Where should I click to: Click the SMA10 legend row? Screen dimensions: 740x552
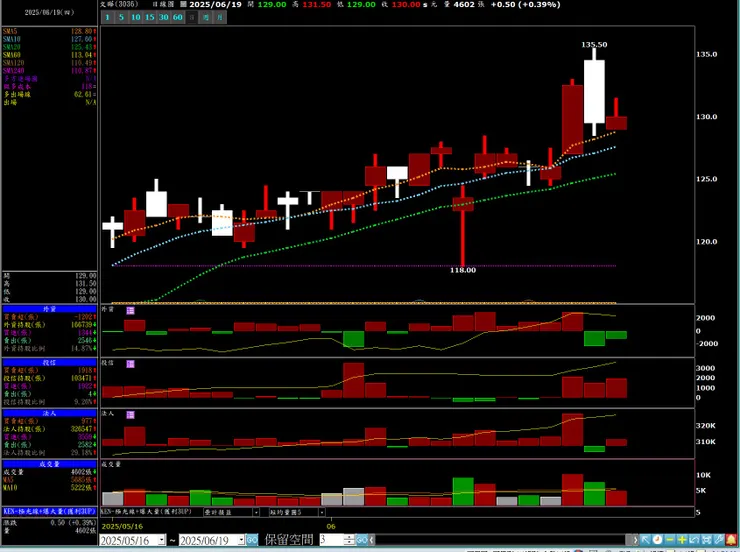click(50, 39)
